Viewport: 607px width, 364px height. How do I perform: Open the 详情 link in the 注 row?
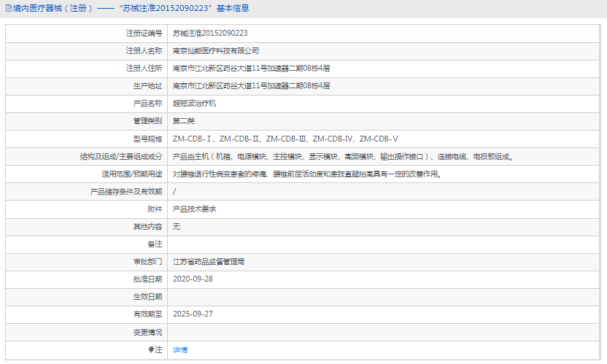point(180,350)
